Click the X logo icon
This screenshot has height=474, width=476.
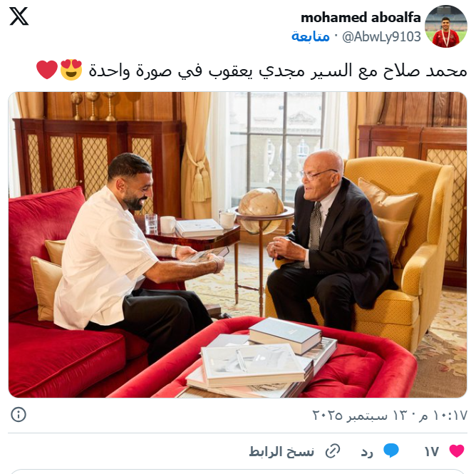click(19, 16)
